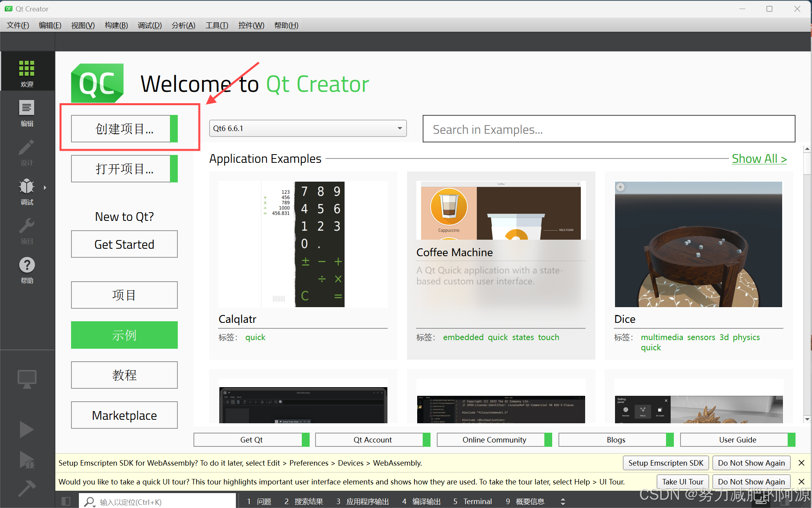Switch to Design (设计) mode
Screen dimensions: 812x508
(x=27, y=152)
